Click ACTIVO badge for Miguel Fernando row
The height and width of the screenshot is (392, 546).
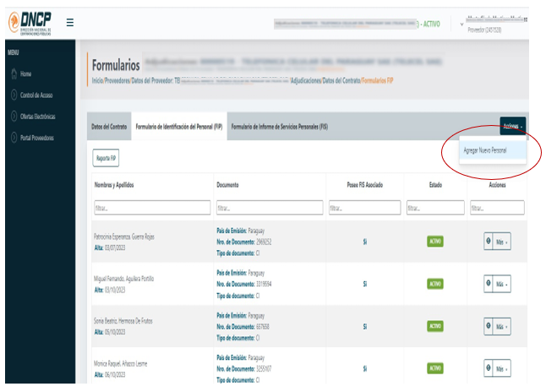[435, 284]
